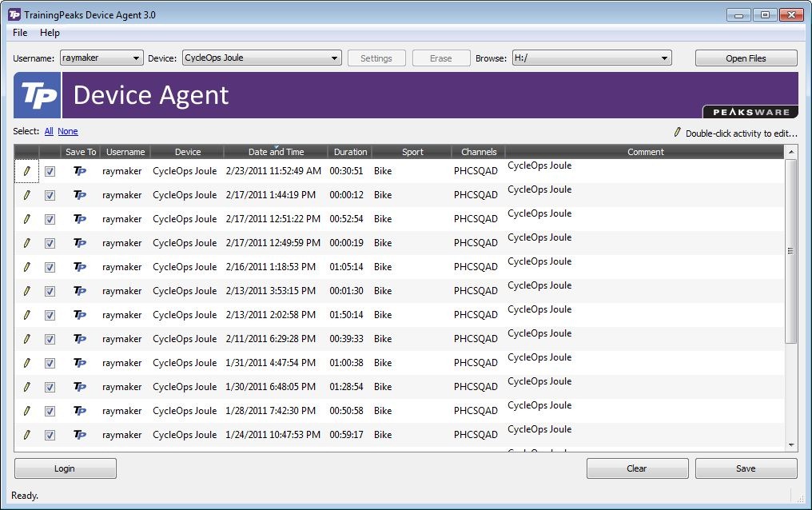
Task: Click the TP Save To icon for the 2/17/2011 12:51:22 PM ride
Action: [80, 219]
